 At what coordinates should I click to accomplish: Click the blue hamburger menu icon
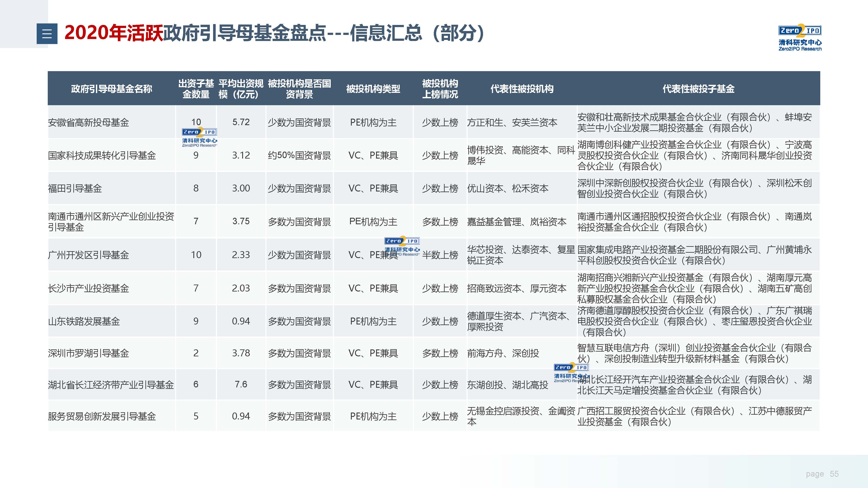pos(47,34)
